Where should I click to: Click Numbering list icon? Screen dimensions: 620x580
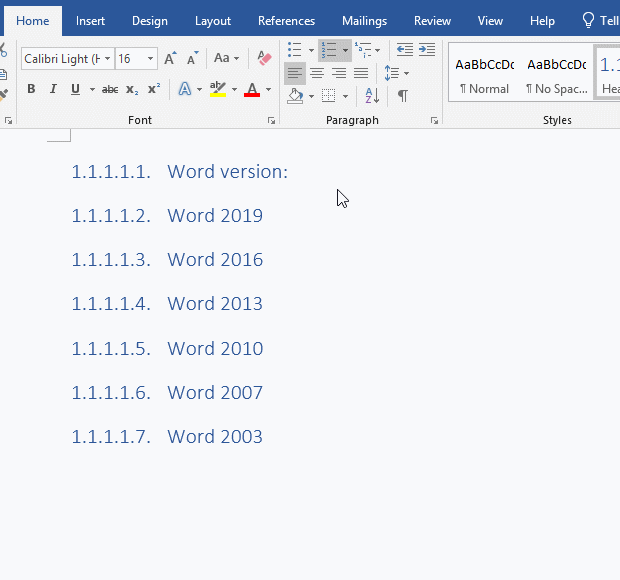point(329,50)
